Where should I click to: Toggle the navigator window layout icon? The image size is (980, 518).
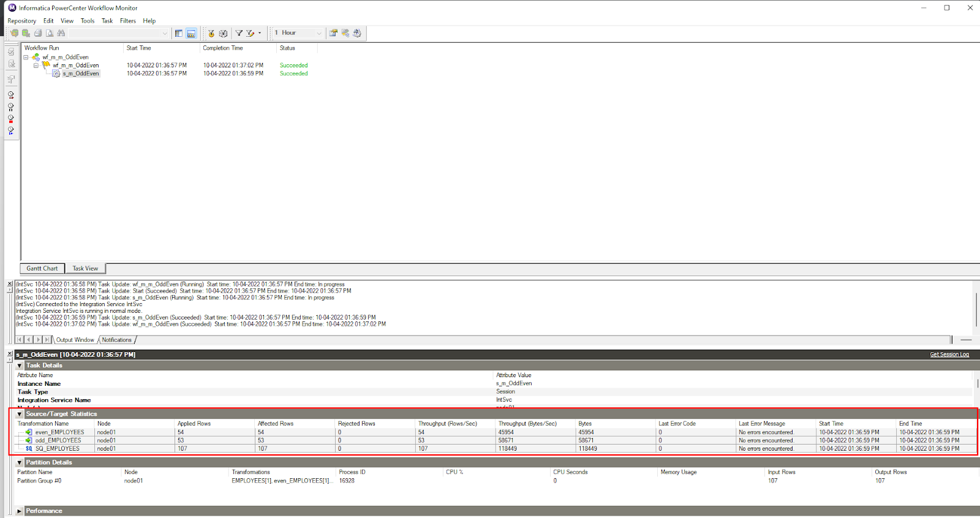[x=179, y=33]
